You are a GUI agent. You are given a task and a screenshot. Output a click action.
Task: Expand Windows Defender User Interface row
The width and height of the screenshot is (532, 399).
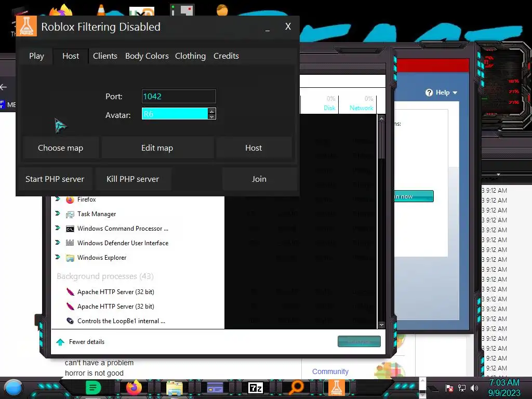click(58, 243)
